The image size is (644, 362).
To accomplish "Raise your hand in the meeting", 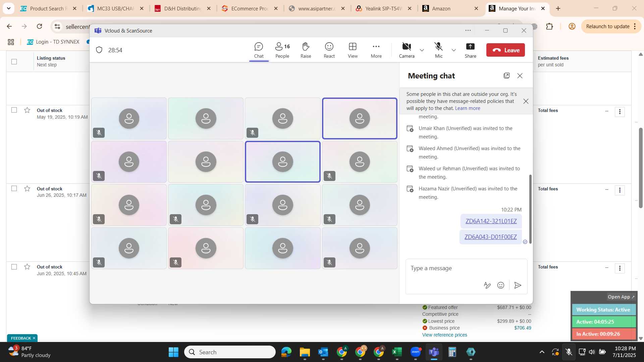I will (306, 50).
